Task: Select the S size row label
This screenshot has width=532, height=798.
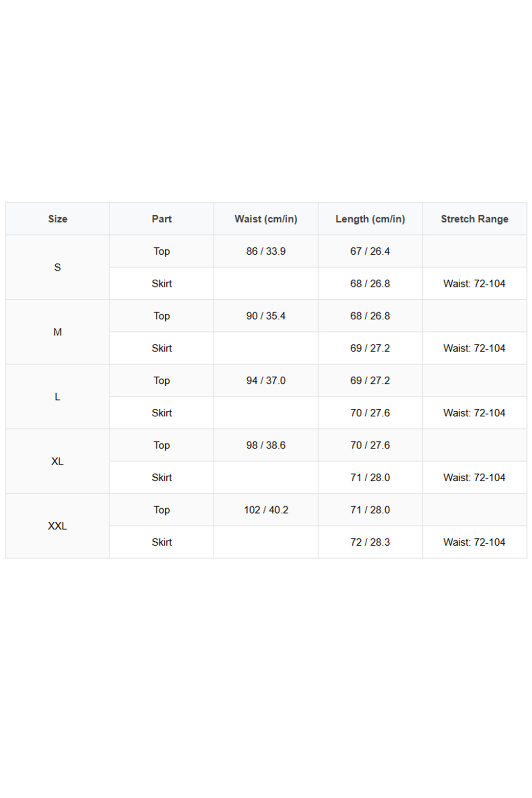Action: coord(58,267)
